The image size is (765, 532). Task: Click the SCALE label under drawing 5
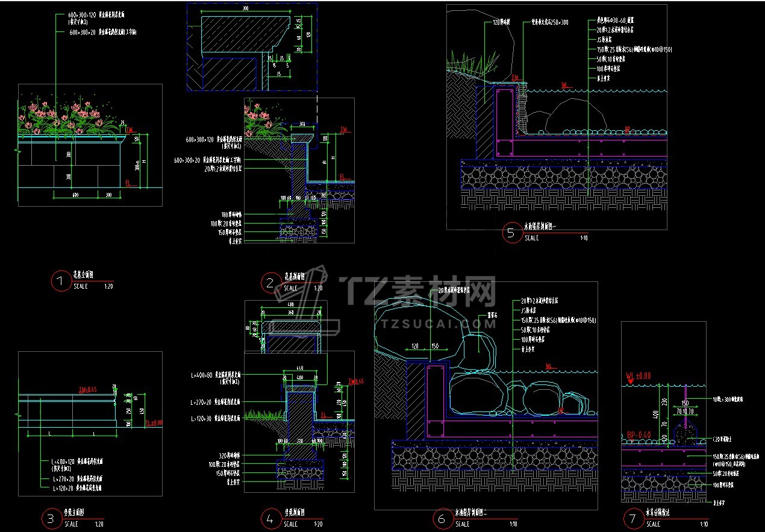pyautogui.click(x=531, y=238)
